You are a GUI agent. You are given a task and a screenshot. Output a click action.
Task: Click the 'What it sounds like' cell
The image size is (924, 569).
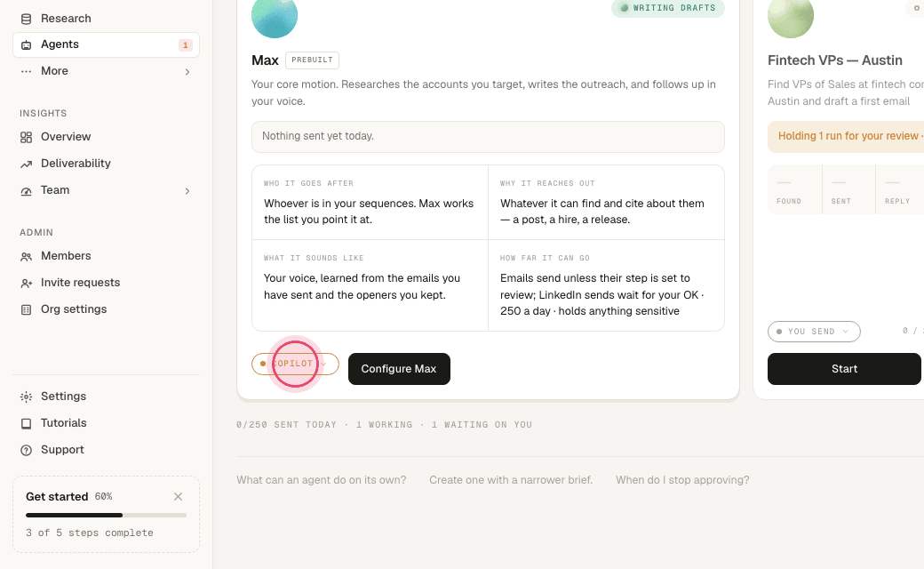point(370,285)
